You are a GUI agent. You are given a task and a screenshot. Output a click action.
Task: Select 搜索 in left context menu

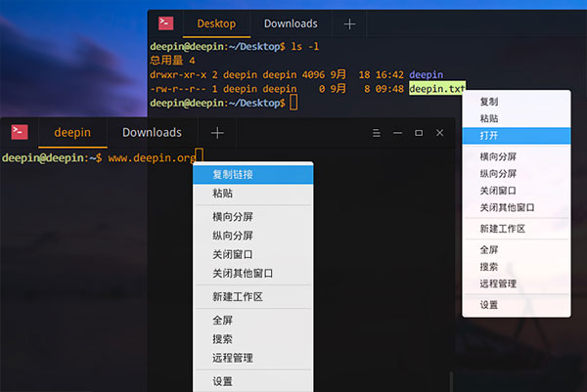click(x=253, y=339)
